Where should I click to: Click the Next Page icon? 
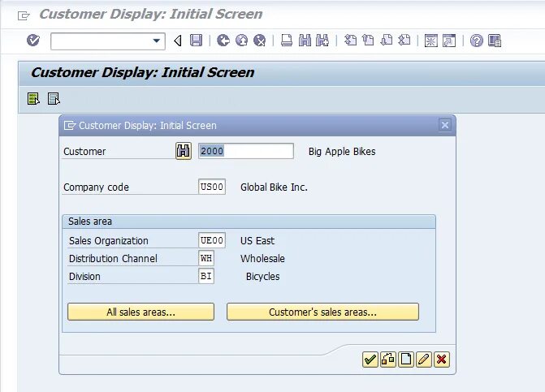point(386,41)
